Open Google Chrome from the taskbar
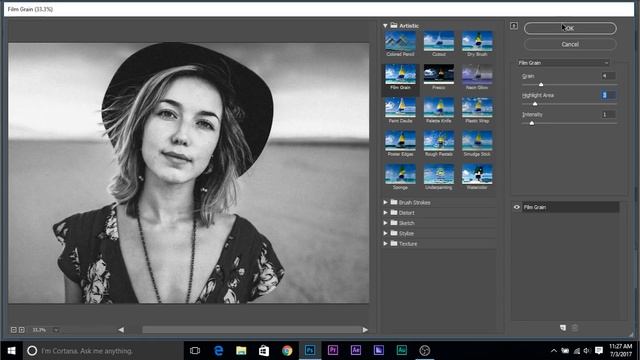Image resolution: width=640 pixels, height=360 pixels. [287, 351]
